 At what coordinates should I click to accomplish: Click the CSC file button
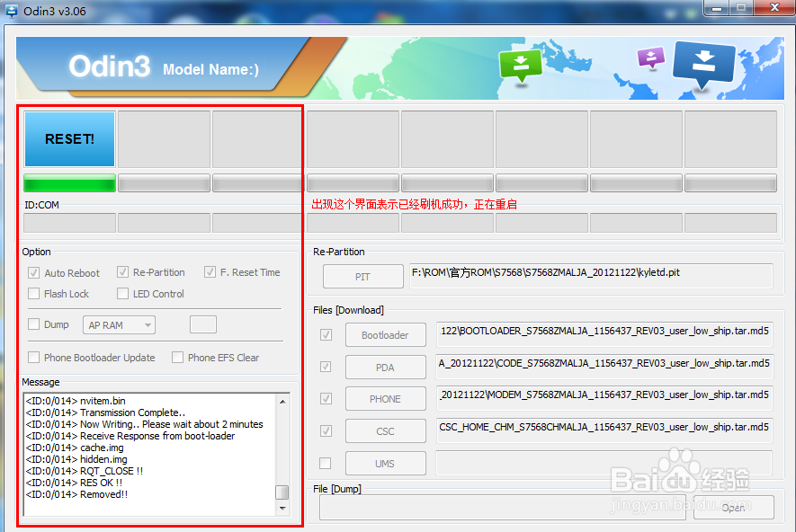385,431
